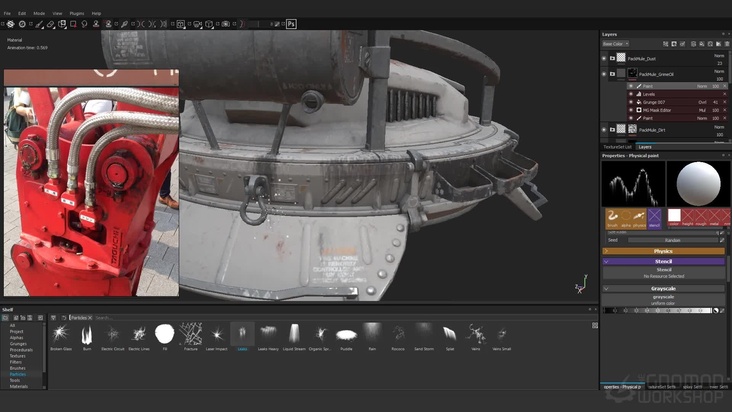The height and width of the screenshot is (412, 732).
Task: Collapse the Grayscale section header
Action: tap(663, 289)
